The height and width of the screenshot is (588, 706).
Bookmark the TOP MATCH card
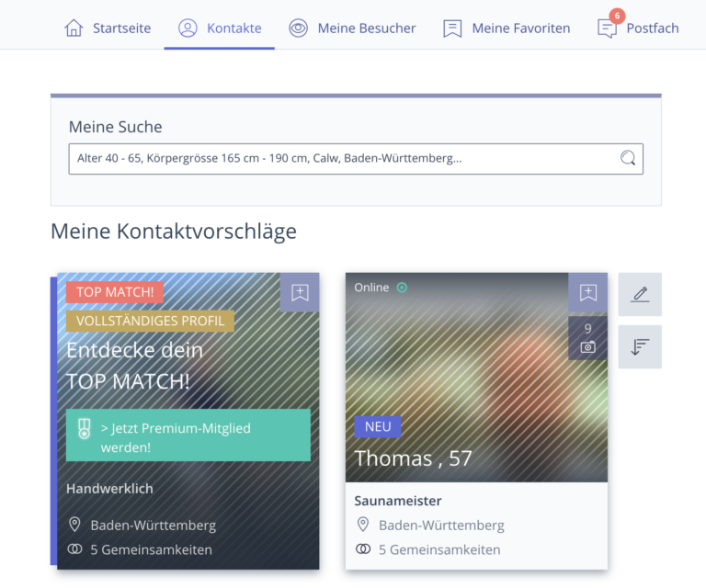(300, 292)
